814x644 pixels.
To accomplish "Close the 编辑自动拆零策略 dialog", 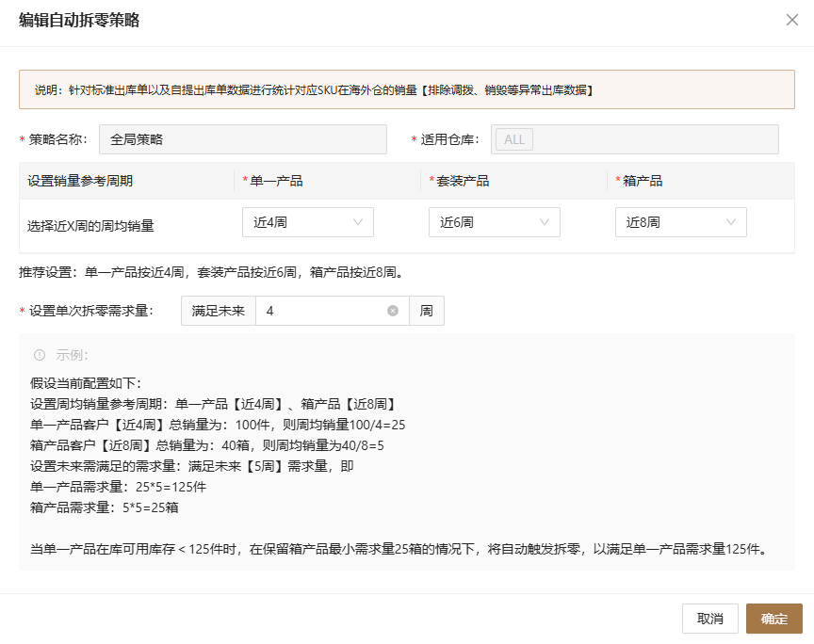I will point(791,20).
